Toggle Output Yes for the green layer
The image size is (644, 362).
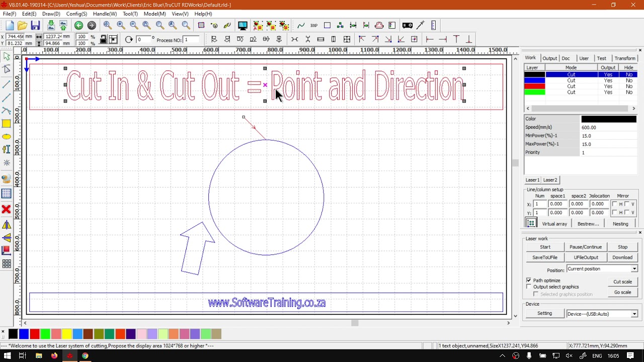pos(608,93)
